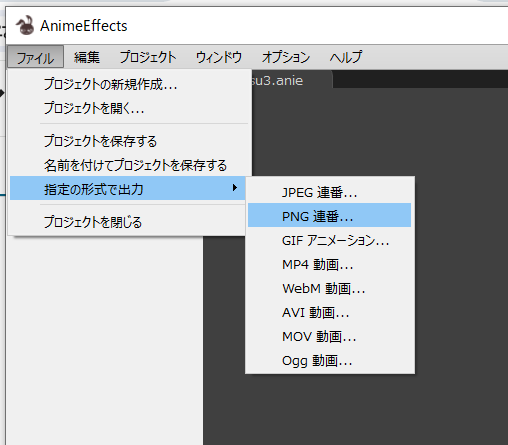Screen dimensions: 508x445
Task: Open the ヘルプ menu
Action: (346, 57)
